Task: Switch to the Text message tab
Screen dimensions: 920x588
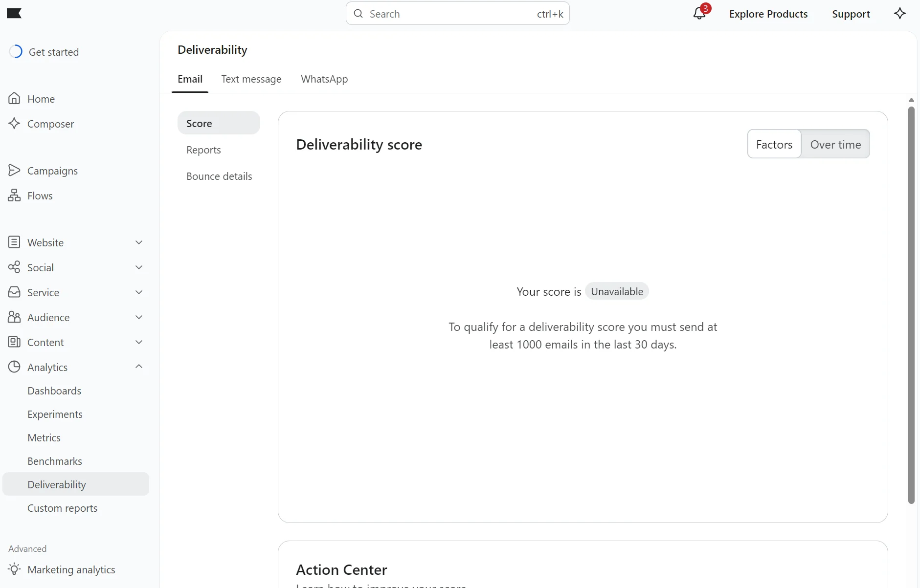Action: click(x=251, y=79)
